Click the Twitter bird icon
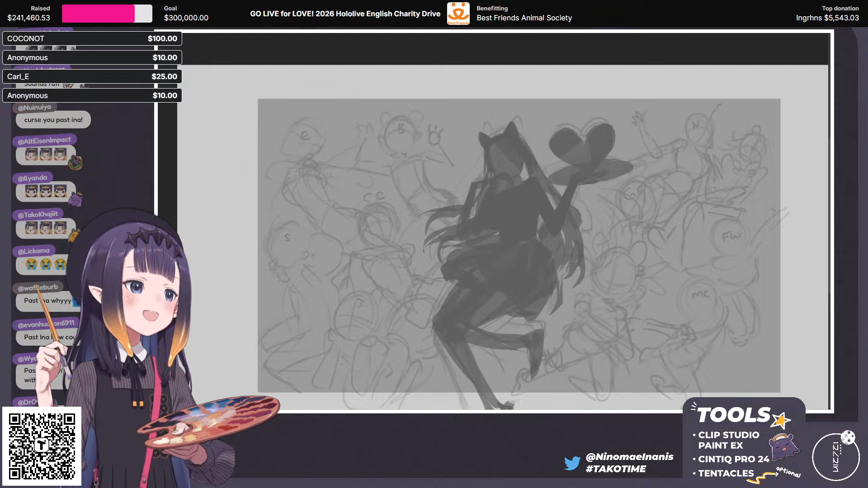 pos(572,463)
